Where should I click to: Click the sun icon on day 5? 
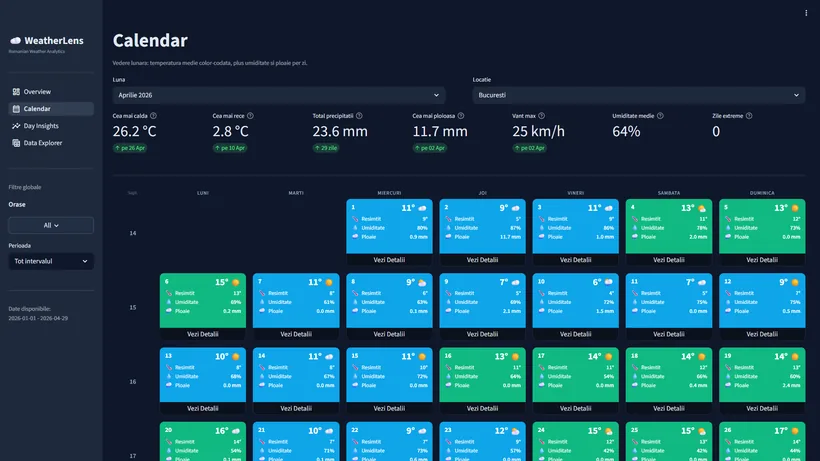click(795, 208)
